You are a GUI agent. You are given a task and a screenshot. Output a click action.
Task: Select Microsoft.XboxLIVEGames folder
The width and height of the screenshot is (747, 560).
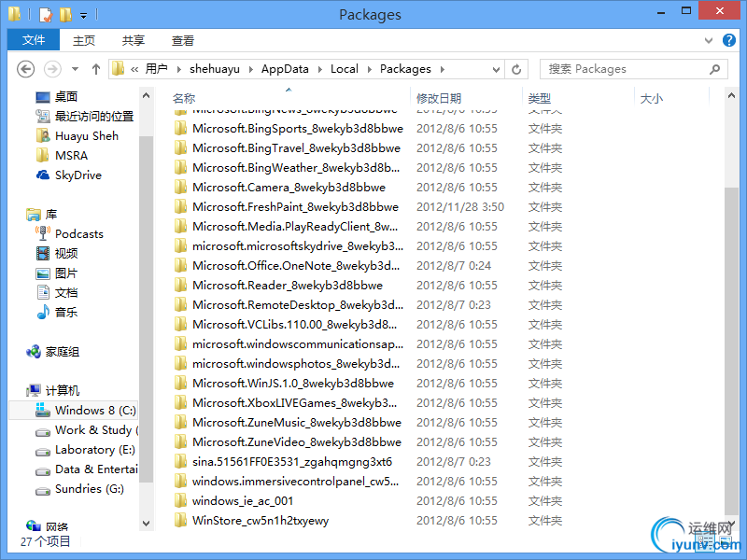click(x=294, y=403)
